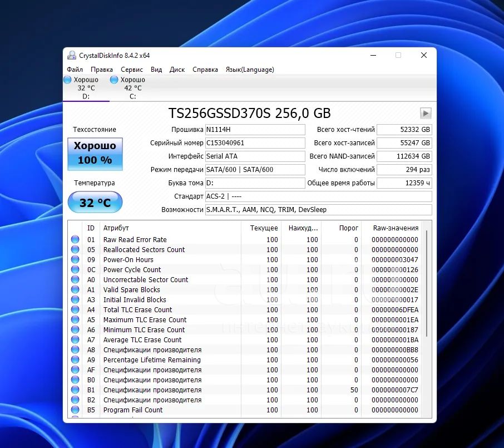Click the Хорошо 100 % health status button

[x=95, y=154]
